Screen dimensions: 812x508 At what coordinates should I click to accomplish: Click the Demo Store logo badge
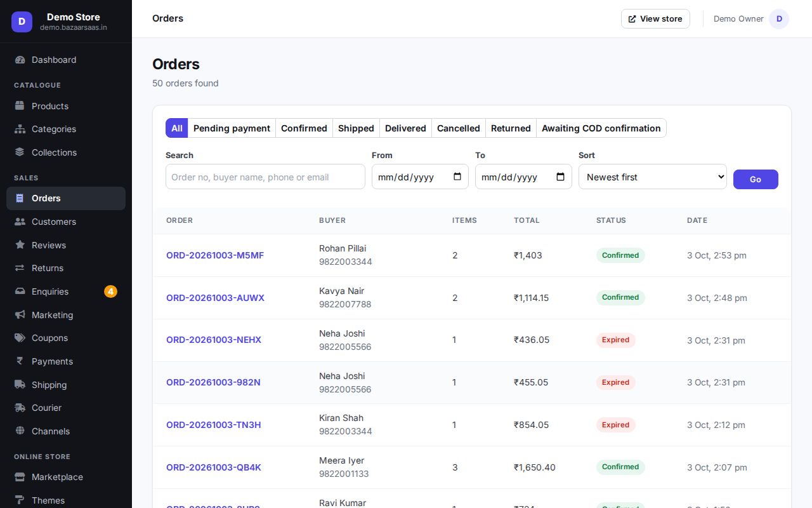[x=22, y=22]
